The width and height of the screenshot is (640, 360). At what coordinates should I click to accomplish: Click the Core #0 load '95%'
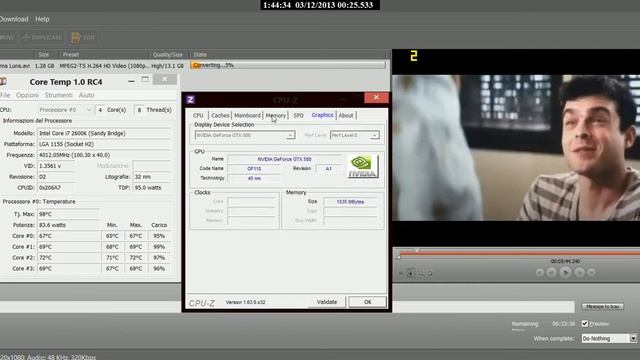point(159,236)
